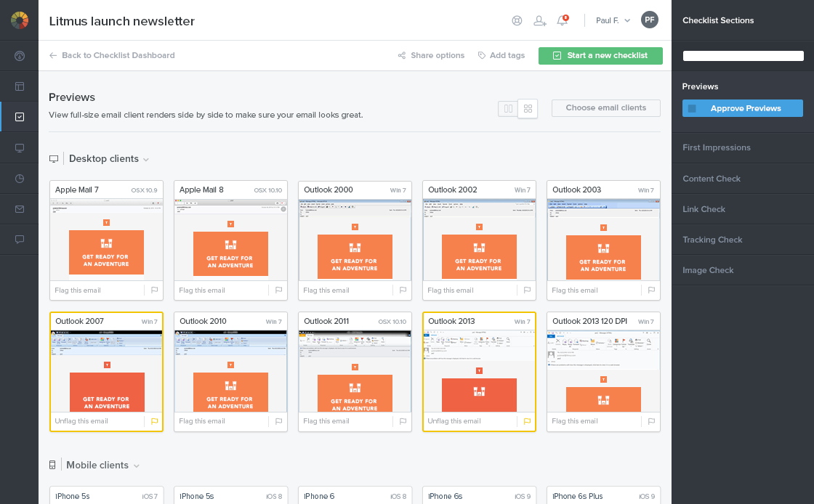Screen dimensions: 814x504
Task: Go back to Checklist Dashboard
Action: [x=112, y=55]
